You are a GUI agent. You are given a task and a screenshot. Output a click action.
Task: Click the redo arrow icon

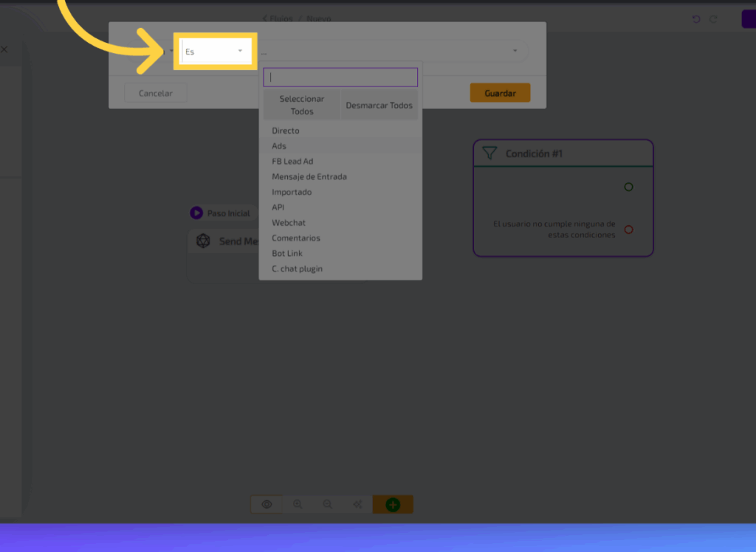coord(713,19)
